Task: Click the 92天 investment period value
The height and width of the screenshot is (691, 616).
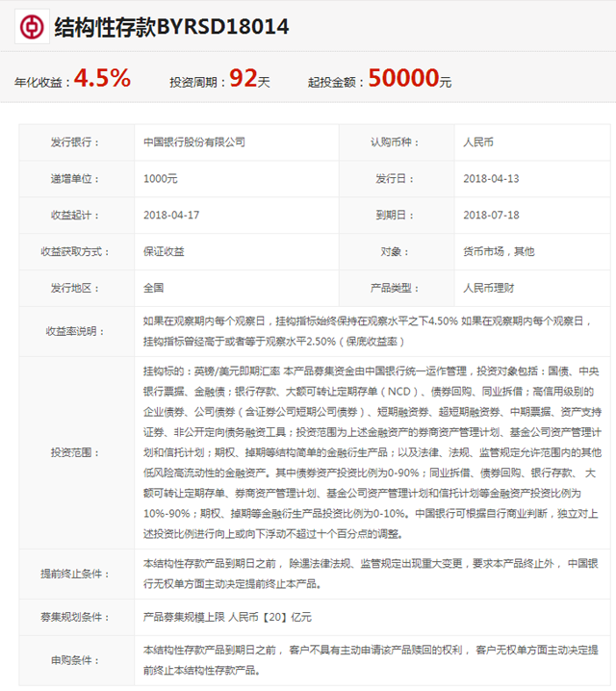Action: pos(249,79)
